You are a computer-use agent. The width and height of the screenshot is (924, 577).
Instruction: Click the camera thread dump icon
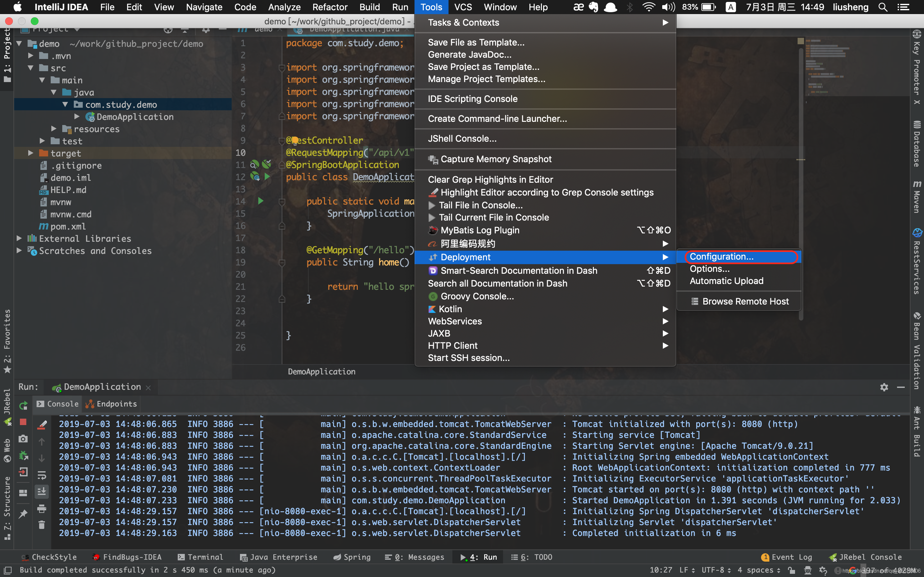point(23,439)
